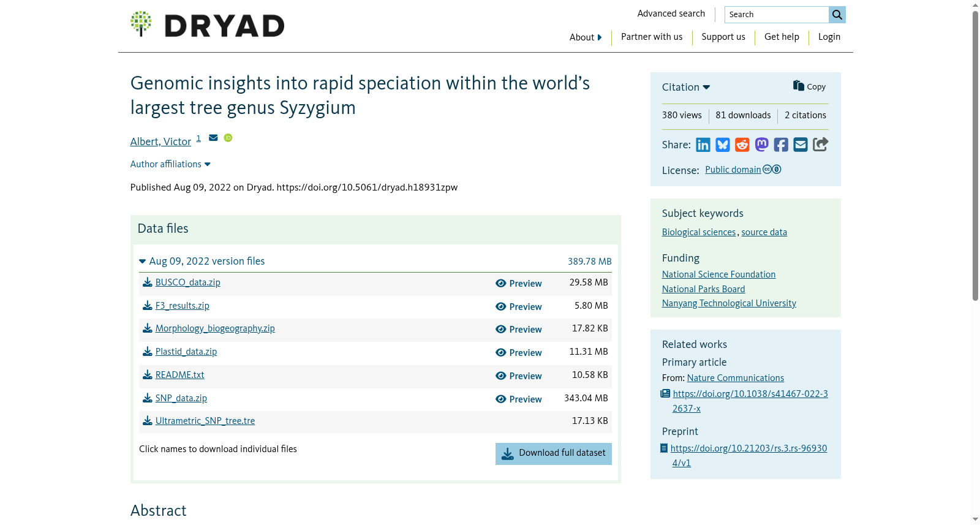This screenshot has height=525, width=980.
Task: Expand the Citation dropdown
Action: click(686, 87)
